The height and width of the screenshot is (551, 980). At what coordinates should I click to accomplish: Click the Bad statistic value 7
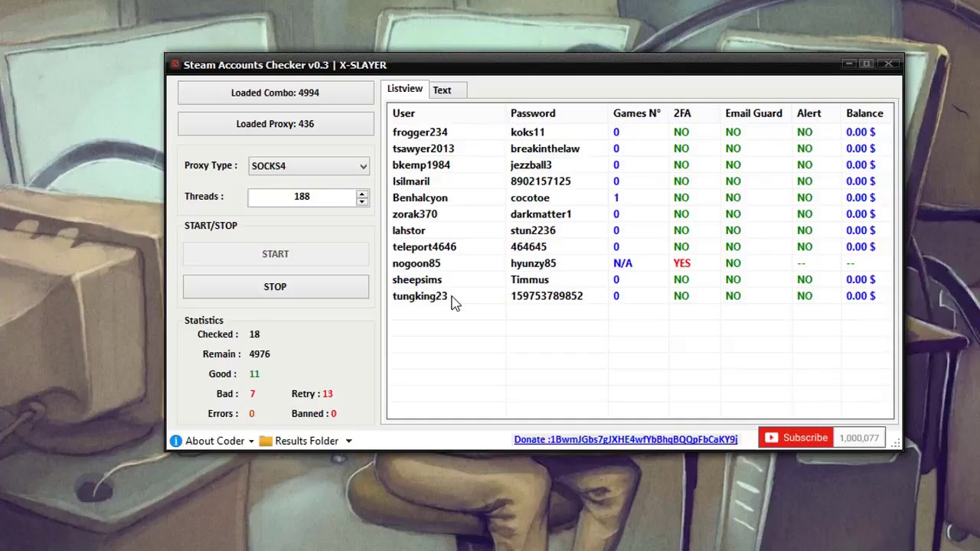[x=253, y=394]
